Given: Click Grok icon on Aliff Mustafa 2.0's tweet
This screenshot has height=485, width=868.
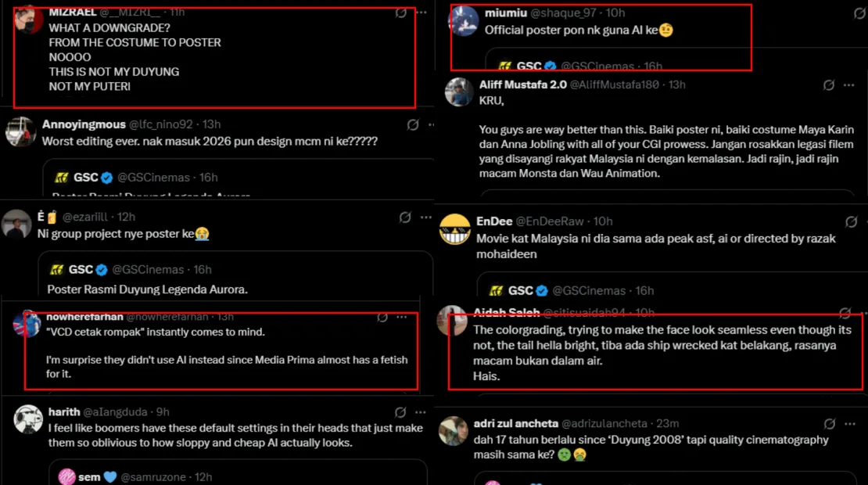Looking at the screenshot, I should click(x=828, y=84).
